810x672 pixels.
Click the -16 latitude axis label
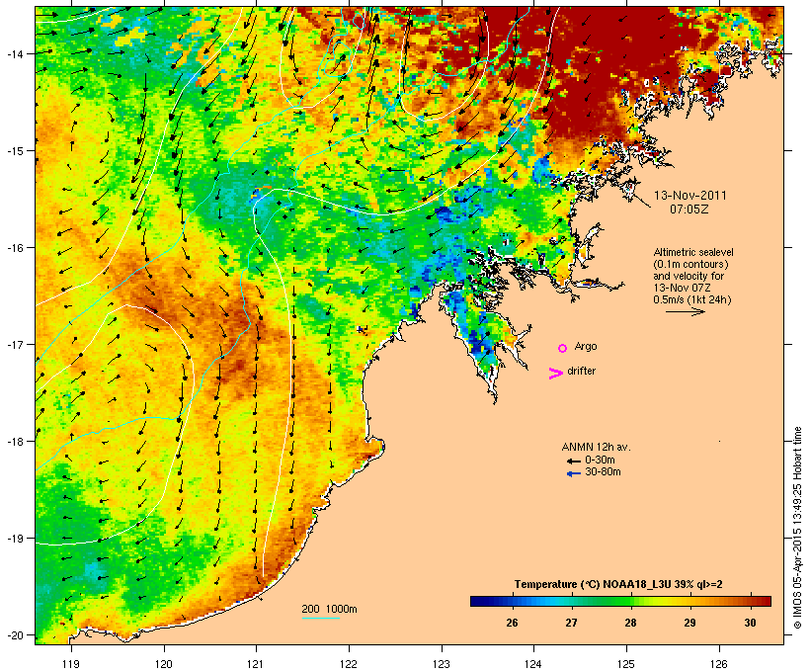tap(14, 248)
